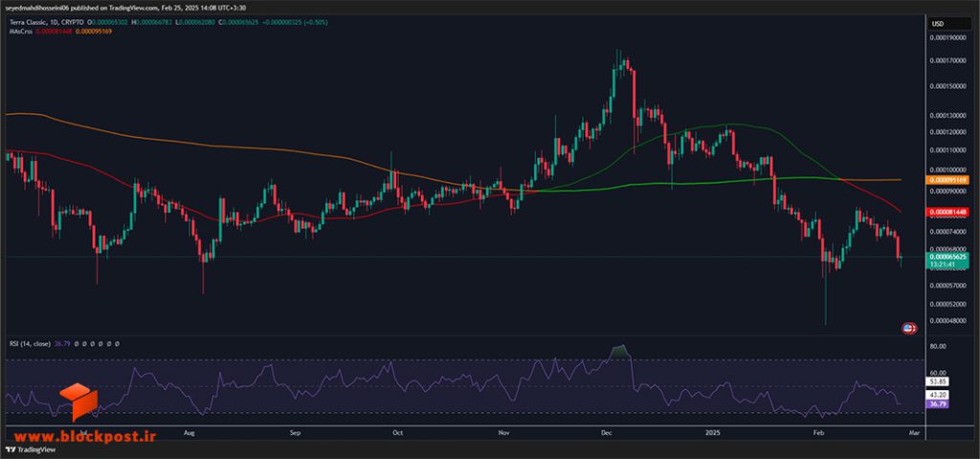Open the TradingView logo link
The image size is (980, 459).
coord(31,450)
